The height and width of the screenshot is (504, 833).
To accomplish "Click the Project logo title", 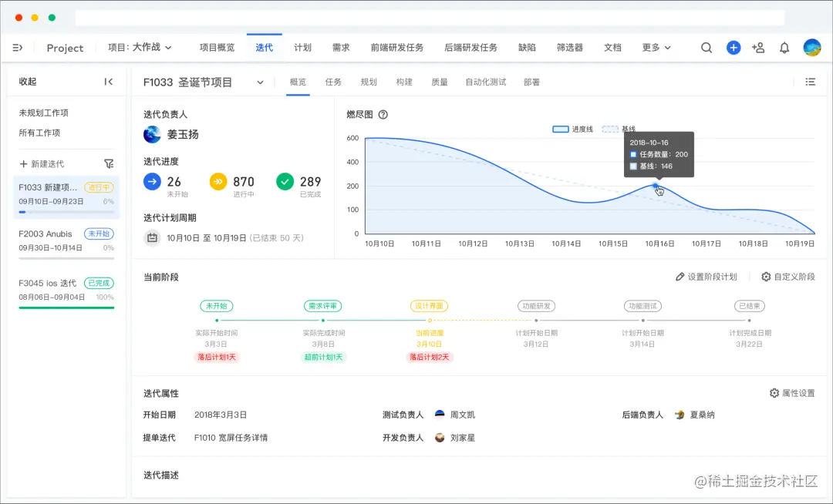I will click(x=65, y=48).
